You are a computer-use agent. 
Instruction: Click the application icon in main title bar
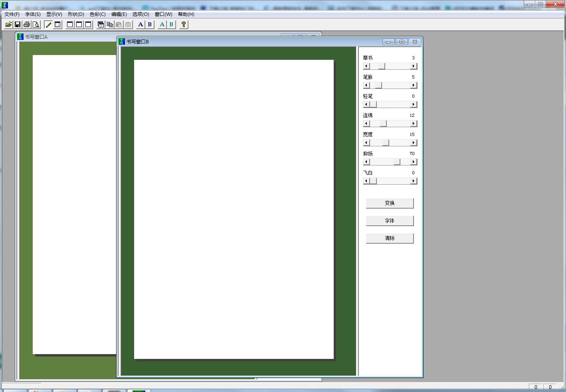click(x=5, y=5)
